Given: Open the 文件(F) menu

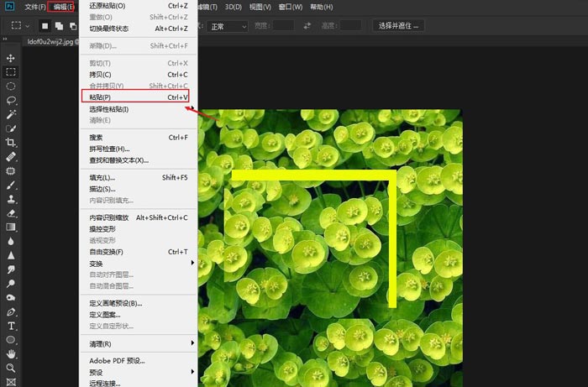Looking at the screenshot, I should [34, 7].
